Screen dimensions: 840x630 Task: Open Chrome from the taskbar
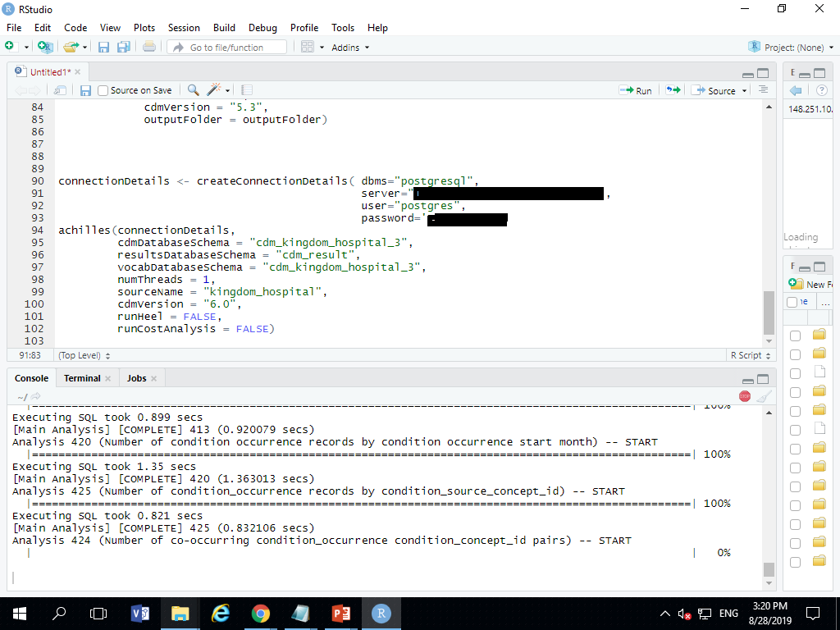click(260, 614)
